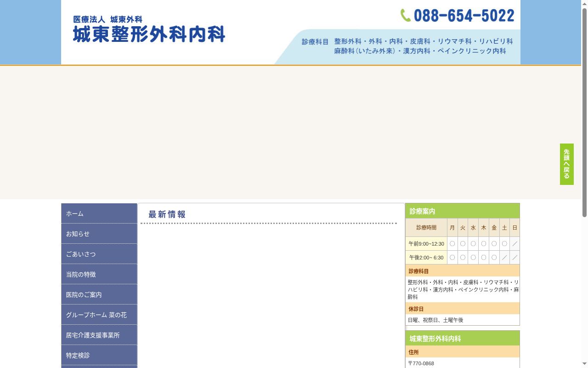Open the お知らせ menu item
The height and width of the screenshot is (368, 588).
tap(99, 234)
